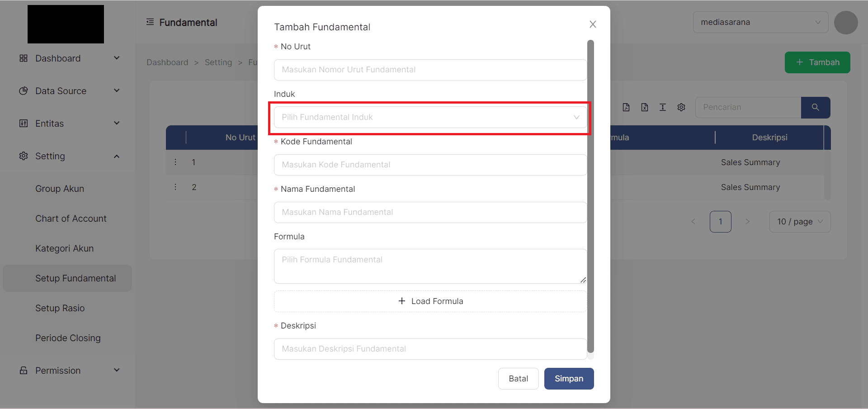Open the Pilih Fundamental Induk dropdown

point(430,118)
